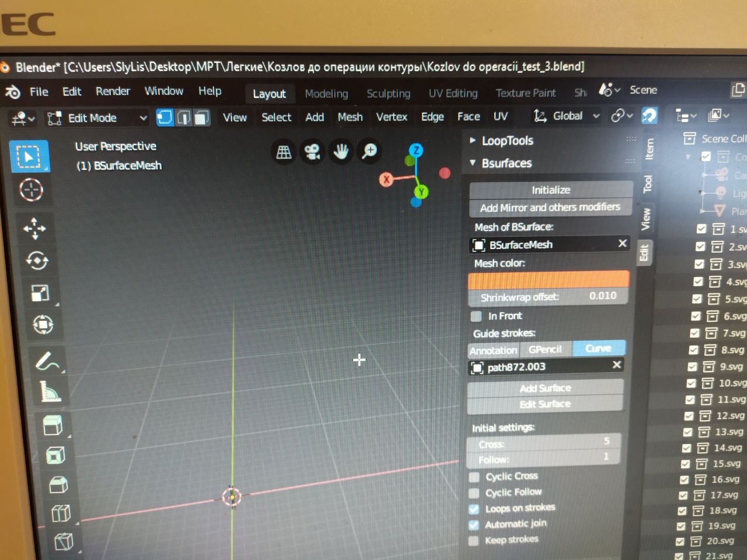Click the Y axis gizmo ball
Image resolution: width=747 pixels, height=560 pixels.
[x=421, y=191]
